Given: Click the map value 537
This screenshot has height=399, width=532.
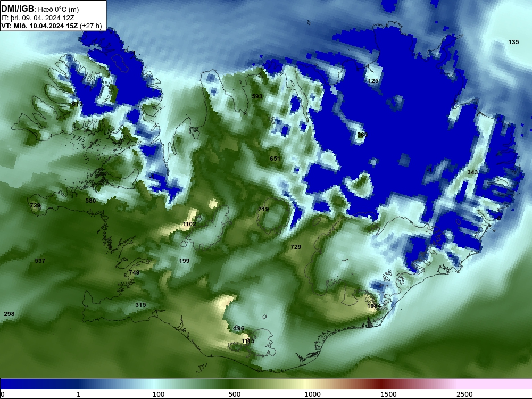Looking at the screenshot, I should [x=40, y=261].
